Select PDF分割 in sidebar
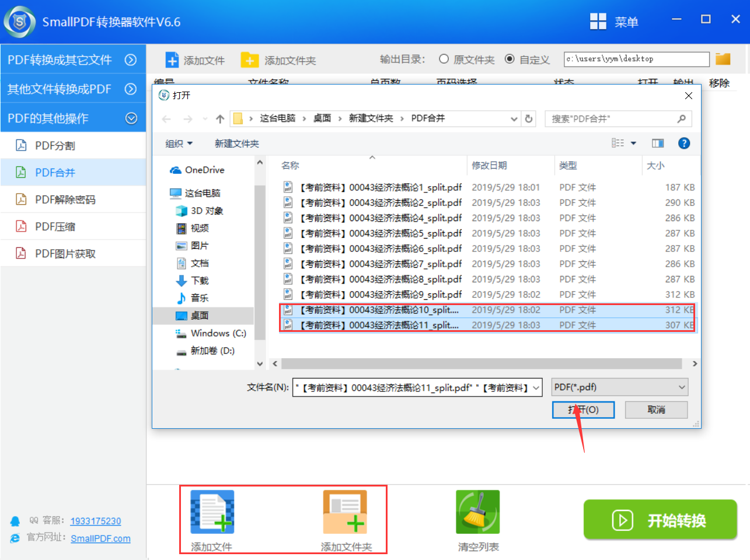Image resolution: width=750 pixels, height=560 pixels. [73, 145]
